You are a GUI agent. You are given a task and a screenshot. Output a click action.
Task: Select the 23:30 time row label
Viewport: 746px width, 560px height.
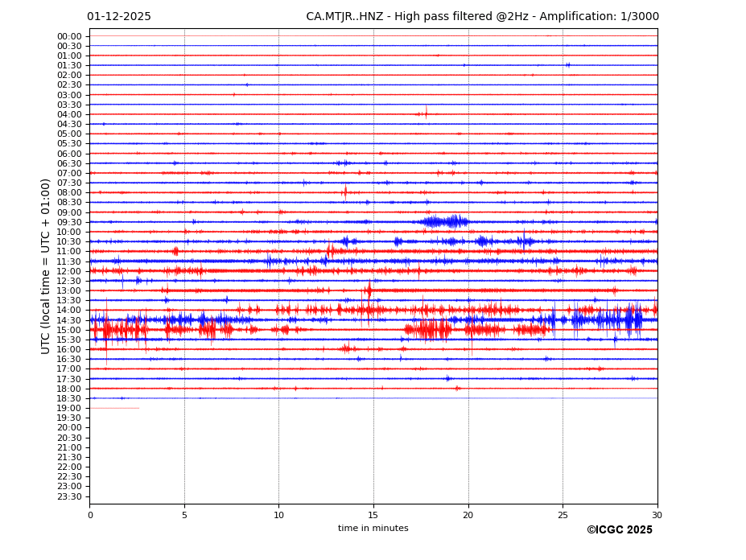coord(69,496)
